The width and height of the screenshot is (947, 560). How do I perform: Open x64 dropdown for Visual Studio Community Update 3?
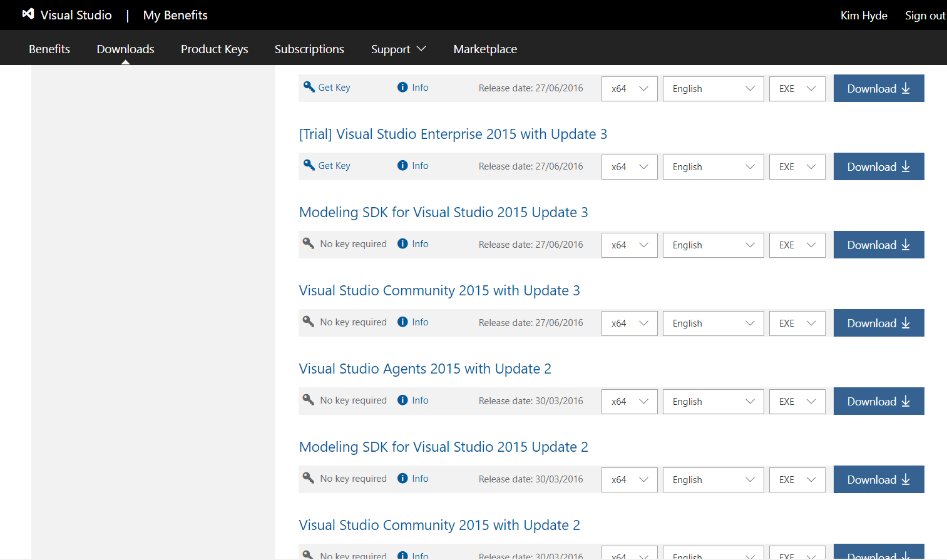click(630, 323)
